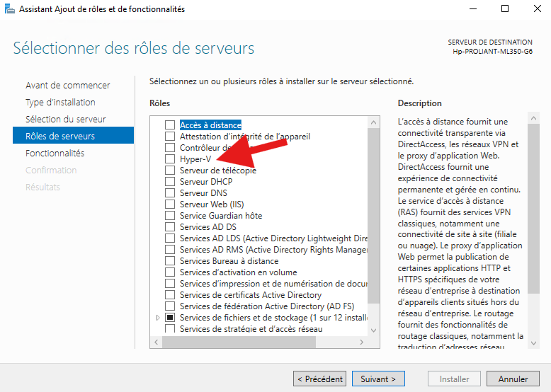The width and height of the screenshot is (551, 392).
Task: Check the Services AD DS role
Action: (x=169, y=227)
